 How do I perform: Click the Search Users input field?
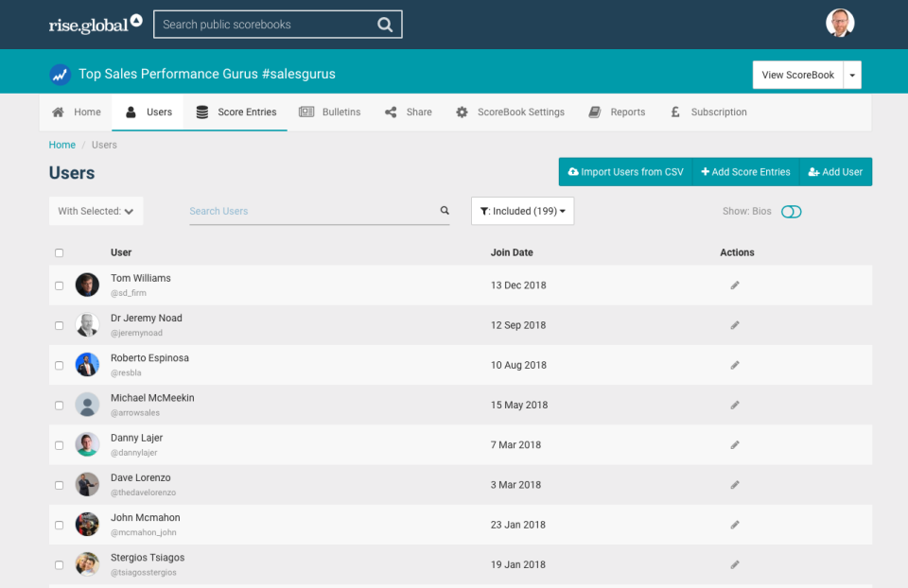[312, 211]
